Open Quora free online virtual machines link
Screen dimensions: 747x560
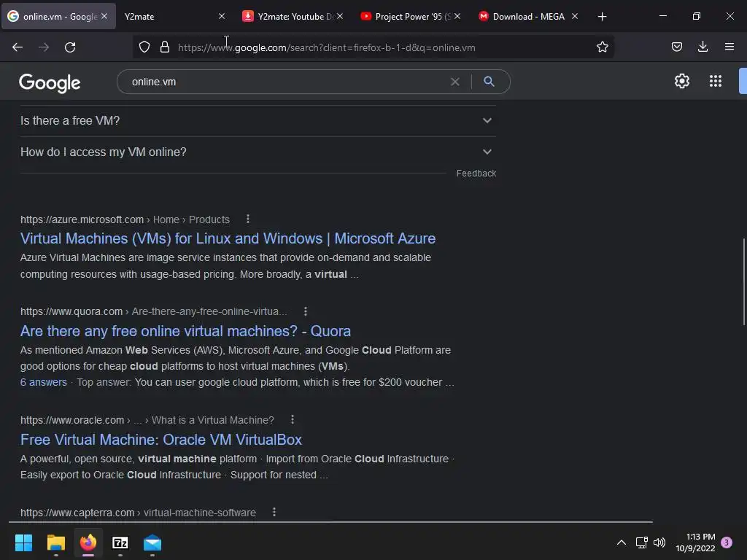point(185,331)
